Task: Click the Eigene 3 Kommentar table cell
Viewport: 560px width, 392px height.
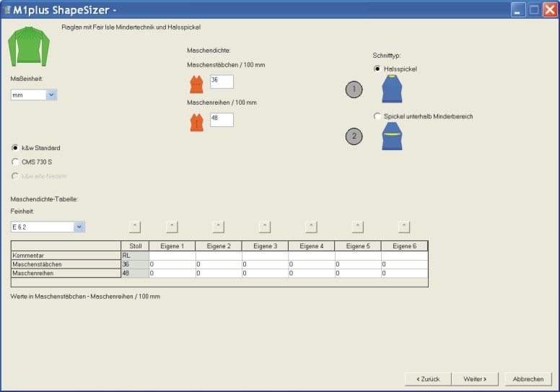Action: pos(265,256)
